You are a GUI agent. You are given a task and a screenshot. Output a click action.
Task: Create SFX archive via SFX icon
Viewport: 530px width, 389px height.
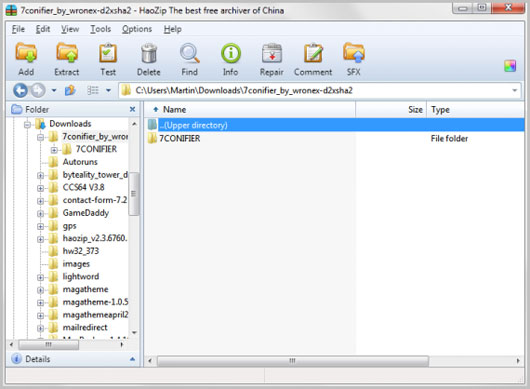coord(354,54)
